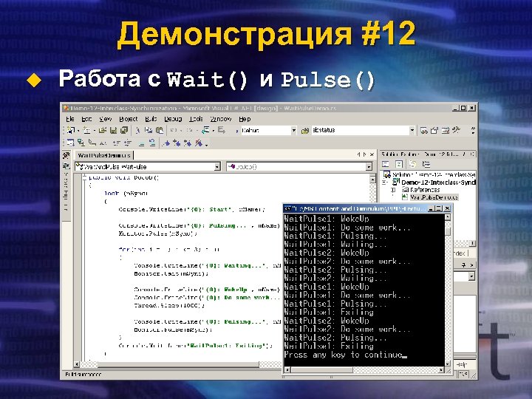Open the member list dropdown in editor
This screenshot has width=532, height=399.
tap(369, 167)
